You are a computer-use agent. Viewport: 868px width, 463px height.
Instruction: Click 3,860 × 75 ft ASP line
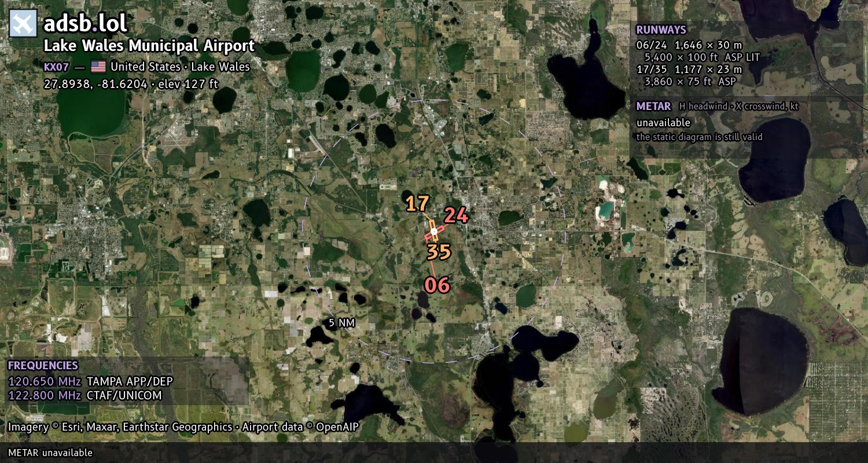pos(690,82)
